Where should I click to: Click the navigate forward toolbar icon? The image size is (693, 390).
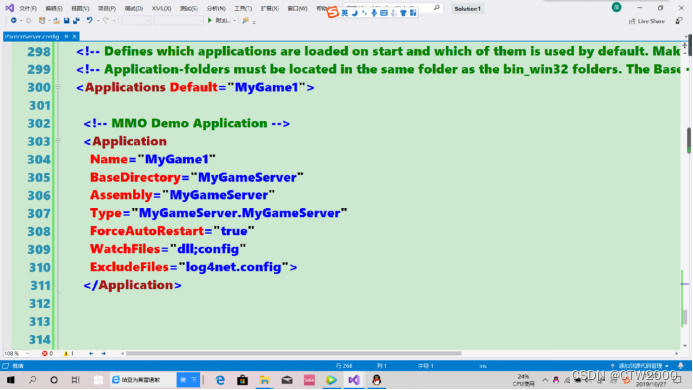coord(28,20)
